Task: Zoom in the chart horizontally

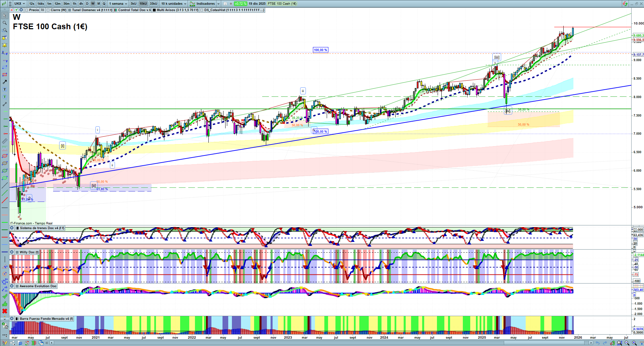Action: coord(634,343)
